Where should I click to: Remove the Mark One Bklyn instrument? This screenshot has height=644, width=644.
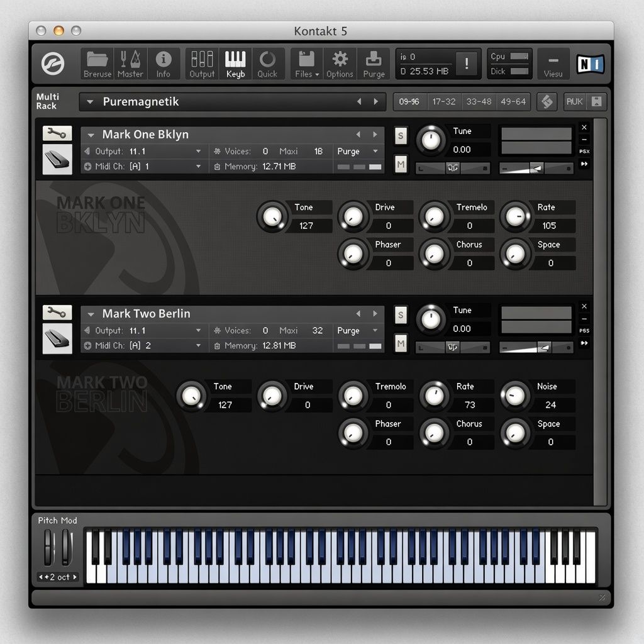click(584, 127)
